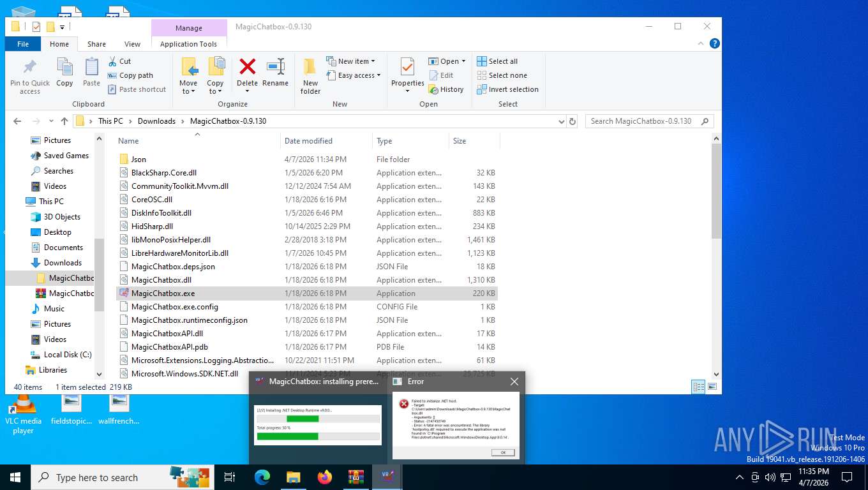Click the Start button
The width and height of the screenshot is (868, 490).
click(15, 477)
